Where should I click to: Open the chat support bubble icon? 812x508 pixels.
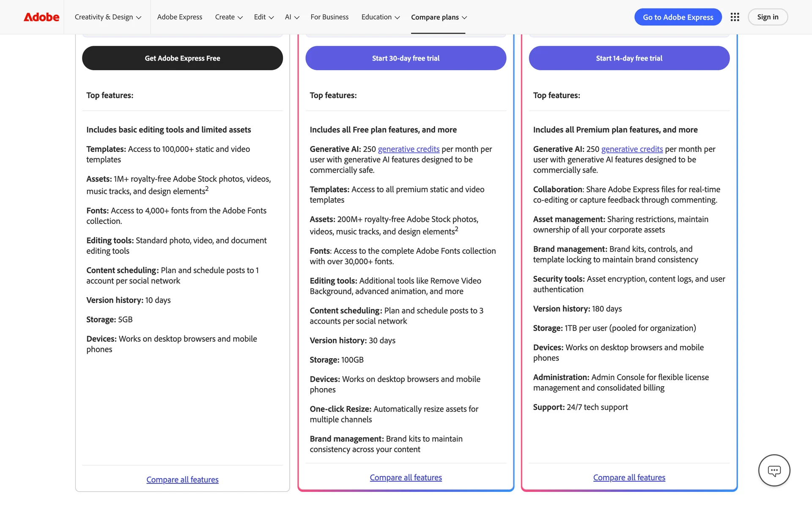774,470
